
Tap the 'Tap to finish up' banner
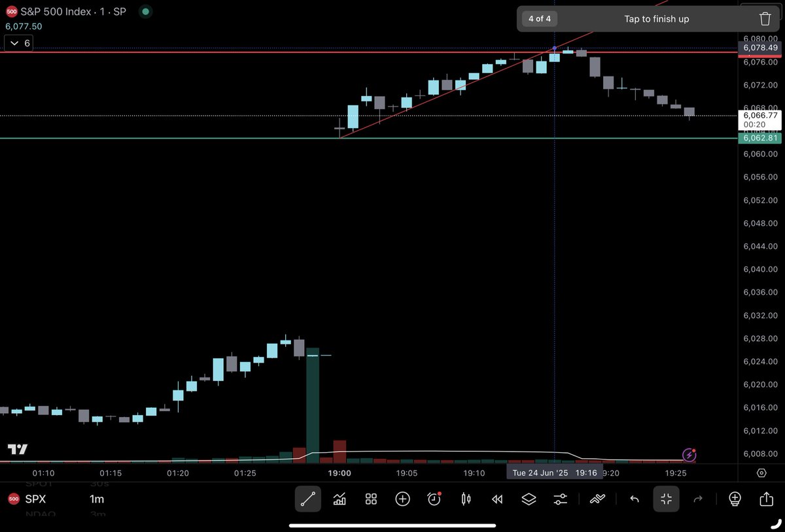tap(656, 19)
